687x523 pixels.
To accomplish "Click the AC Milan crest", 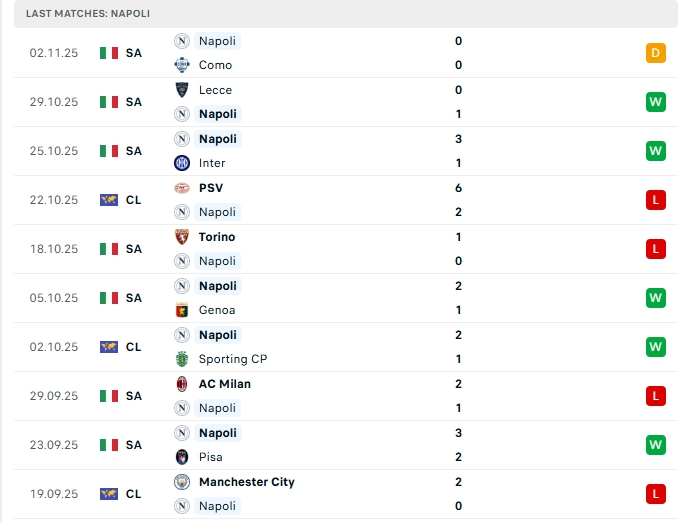I will coord(182,384).
